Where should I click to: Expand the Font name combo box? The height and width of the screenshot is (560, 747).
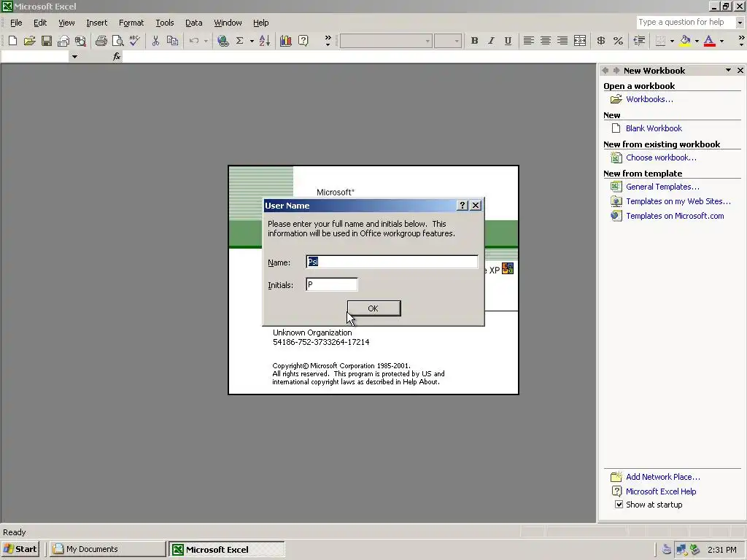427,41
